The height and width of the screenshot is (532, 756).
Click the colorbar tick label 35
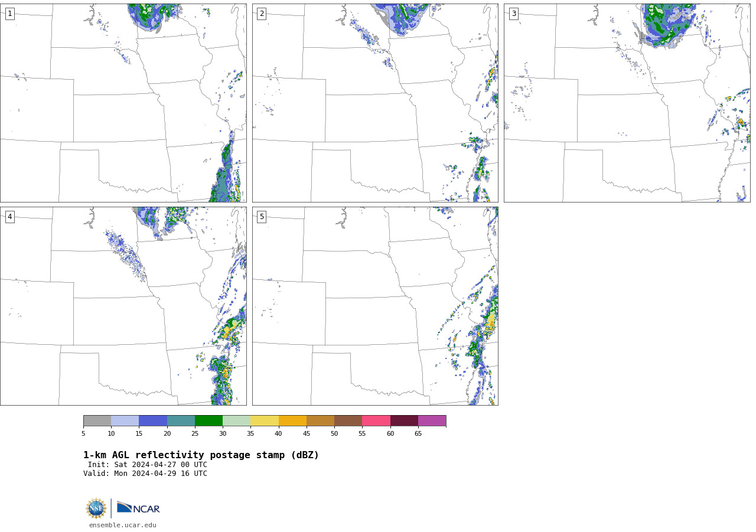[250, 434]
